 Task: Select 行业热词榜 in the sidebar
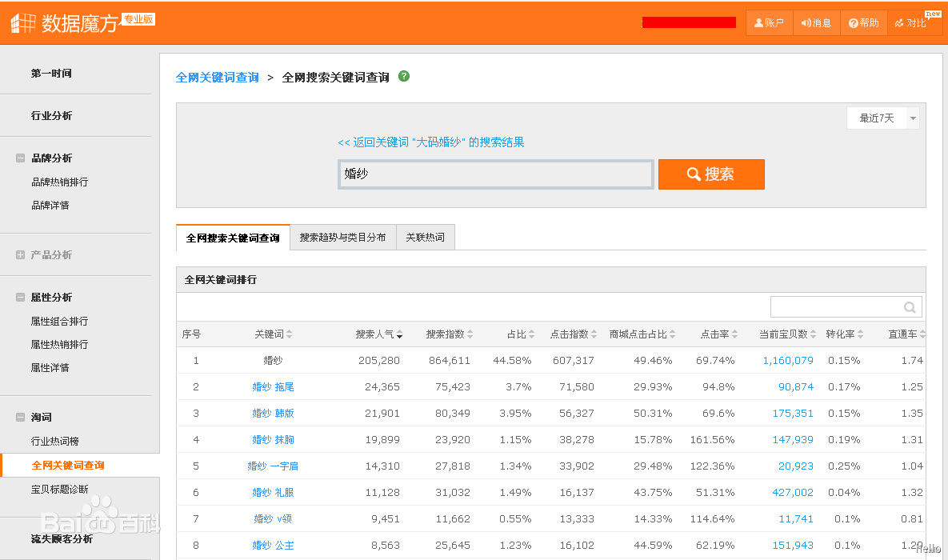[x=55, y=442]
